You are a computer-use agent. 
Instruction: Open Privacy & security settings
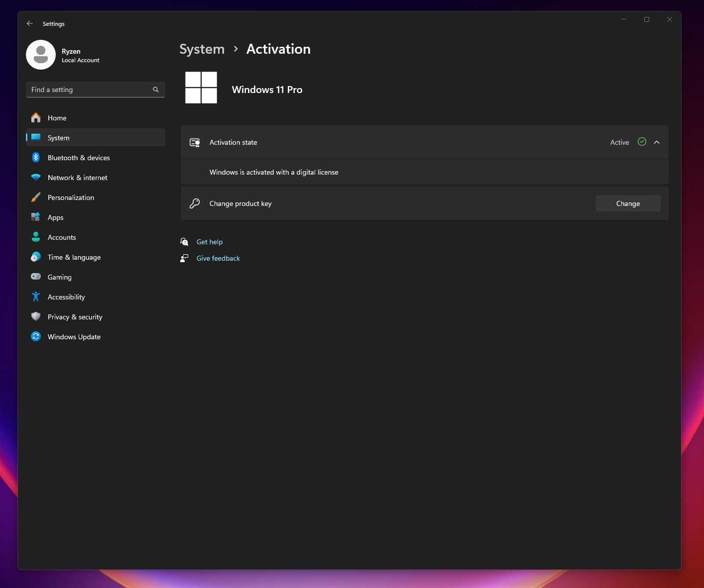click(x=95, y=317)
